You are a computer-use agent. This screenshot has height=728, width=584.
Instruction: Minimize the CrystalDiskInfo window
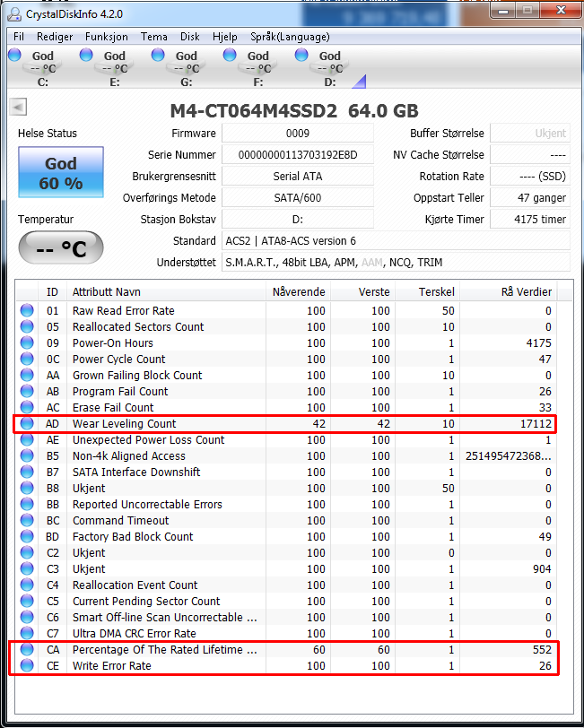pos(503,11)
